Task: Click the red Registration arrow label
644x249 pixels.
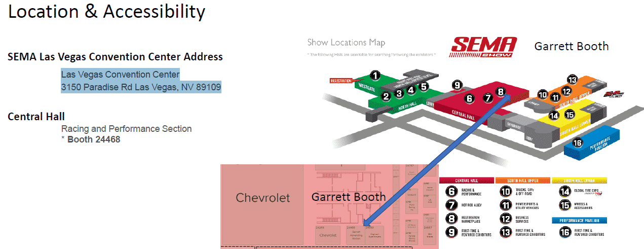Action: tap(341, 81)
